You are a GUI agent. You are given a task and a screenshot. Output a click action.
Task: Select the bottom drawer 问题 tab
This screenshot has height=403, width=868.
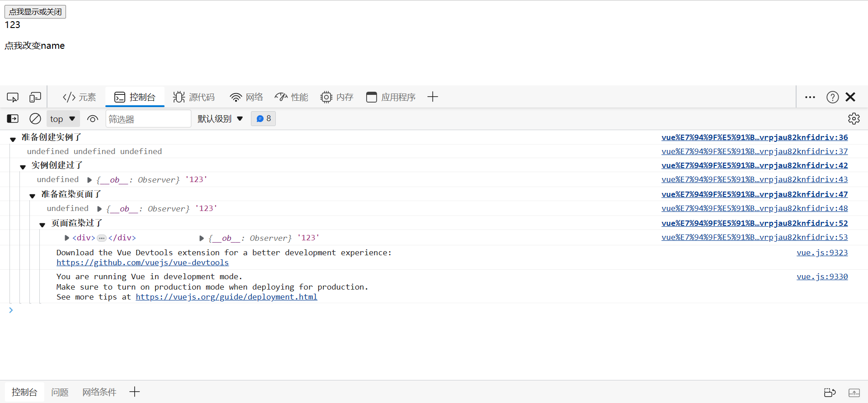60,392
